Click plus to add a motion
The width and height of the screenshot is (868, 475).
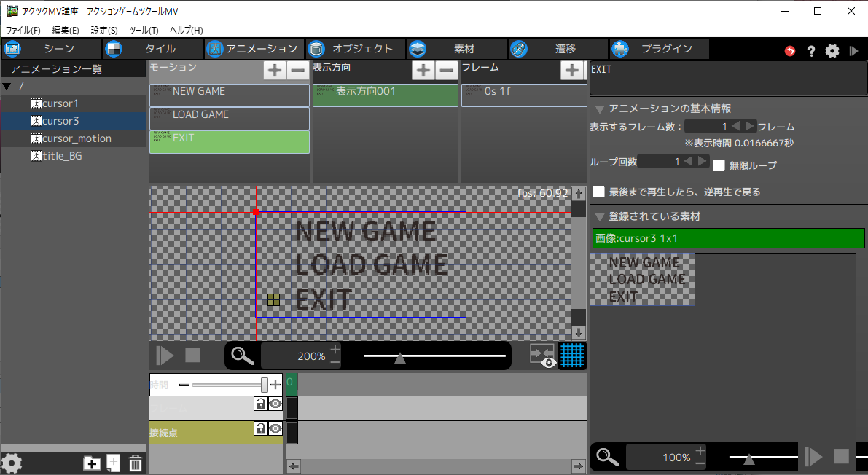pyautogui.click(x=274, y=71)
